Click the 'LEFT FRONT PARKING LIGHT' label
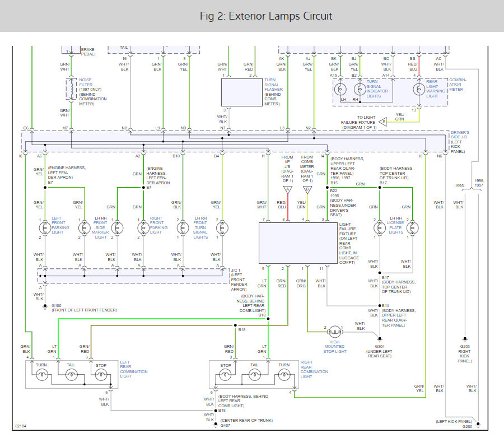Screen dimensions: 504x447 60,225
